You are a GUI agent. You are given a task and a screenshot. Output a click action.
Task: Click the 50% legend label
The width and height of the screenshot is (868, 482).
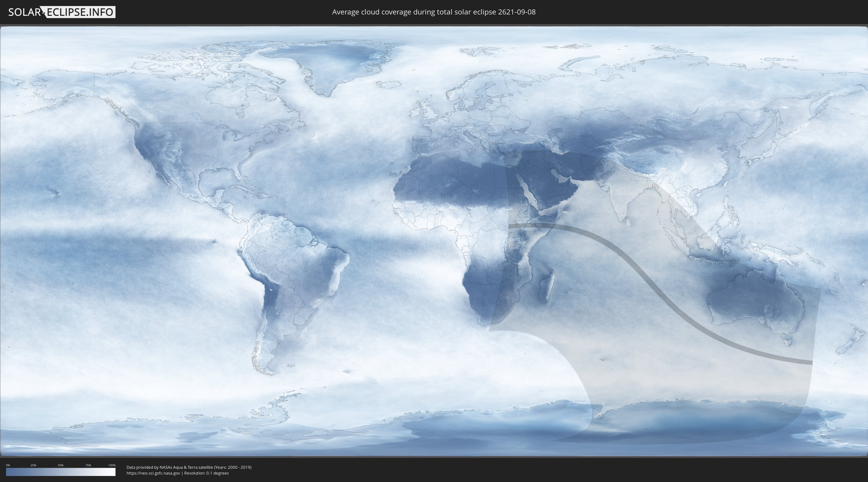[61, 465]
